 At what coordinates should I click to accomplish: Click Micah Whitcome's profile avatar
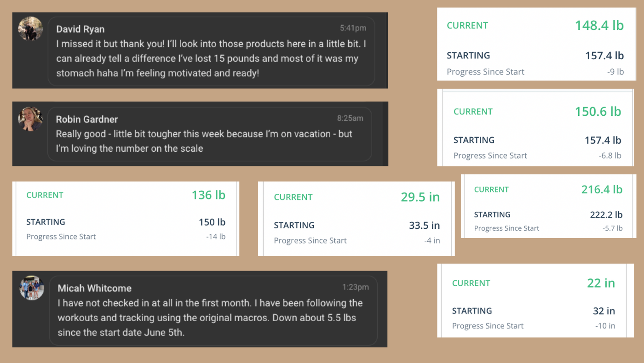[x=32, y=288]
